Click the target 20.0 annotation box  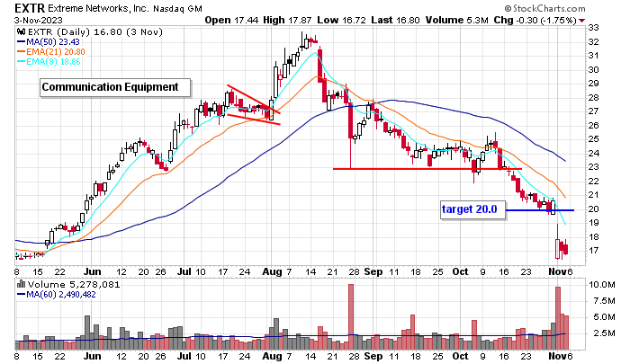(472, 209)
